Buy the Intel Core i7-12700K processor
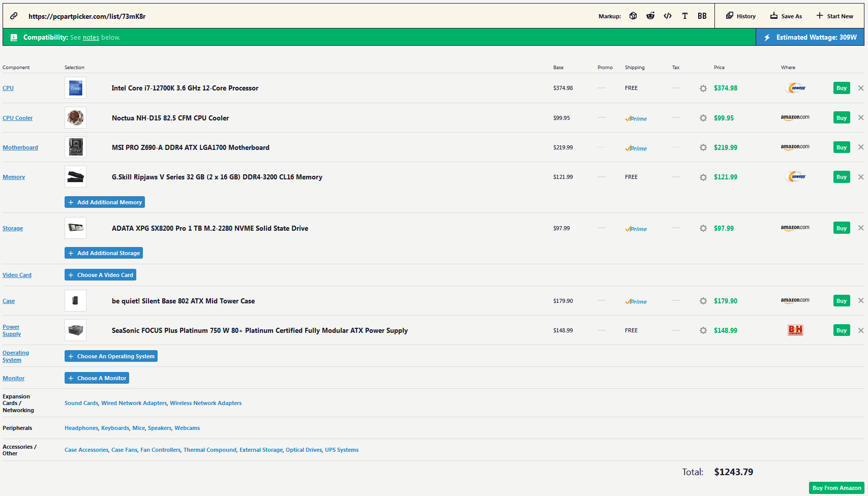 [x=842, y=88]
